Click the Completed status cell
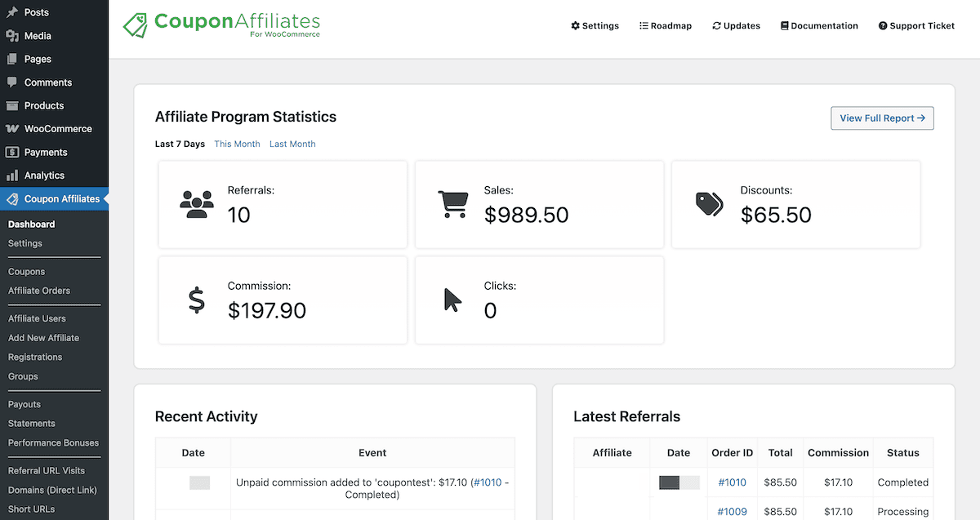Screen dimensions: 980x520 (902, 482)
